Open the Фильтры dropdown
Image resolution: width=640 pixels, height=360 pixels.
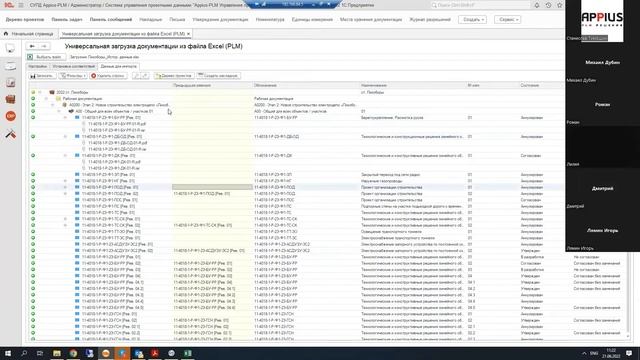click(x=73, y=76)
